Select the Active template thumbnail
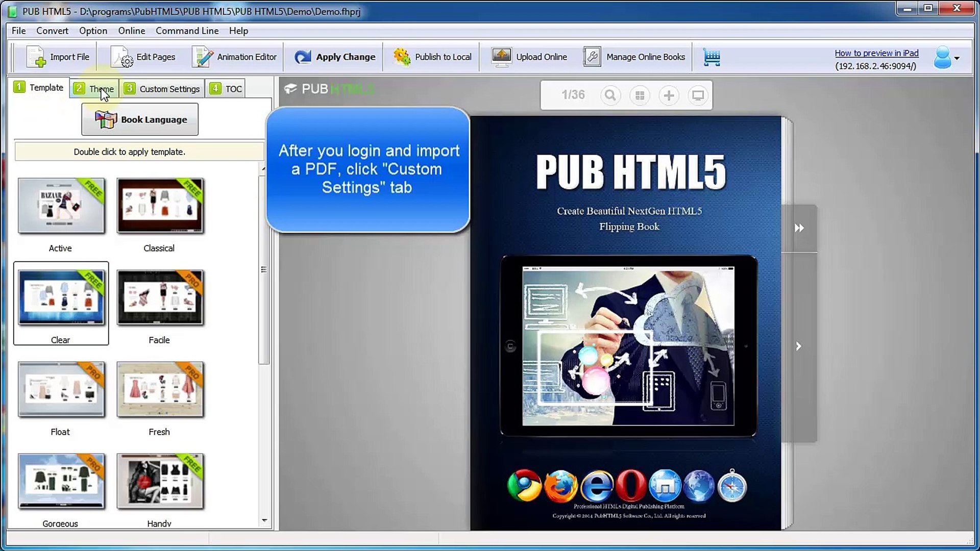980x551 pixels. (x=61, y=206)
